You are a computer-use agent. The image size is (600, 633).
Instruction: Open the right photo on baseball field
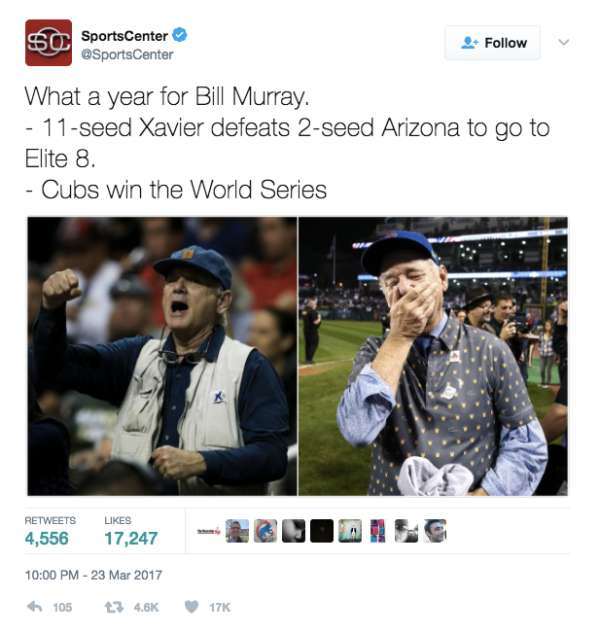[x=433, y=356]
